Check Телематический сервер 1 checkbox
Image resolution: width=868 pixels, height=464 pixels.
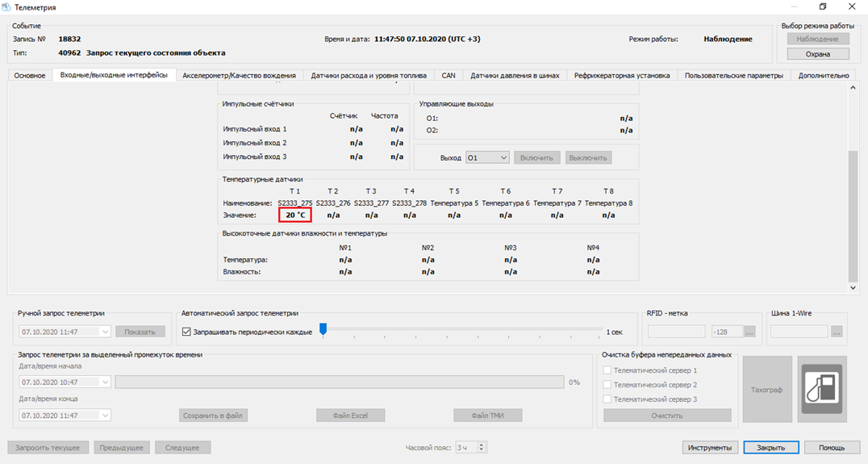(609, 370)
